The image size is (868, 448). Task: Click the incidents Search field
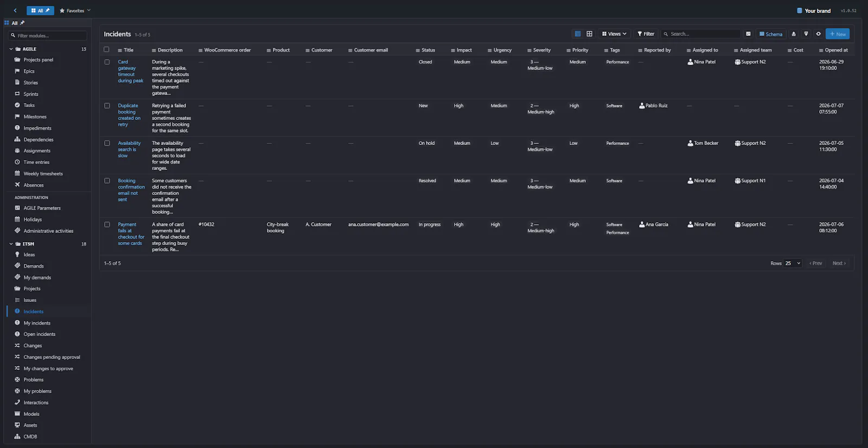click(x=700, y=34)
